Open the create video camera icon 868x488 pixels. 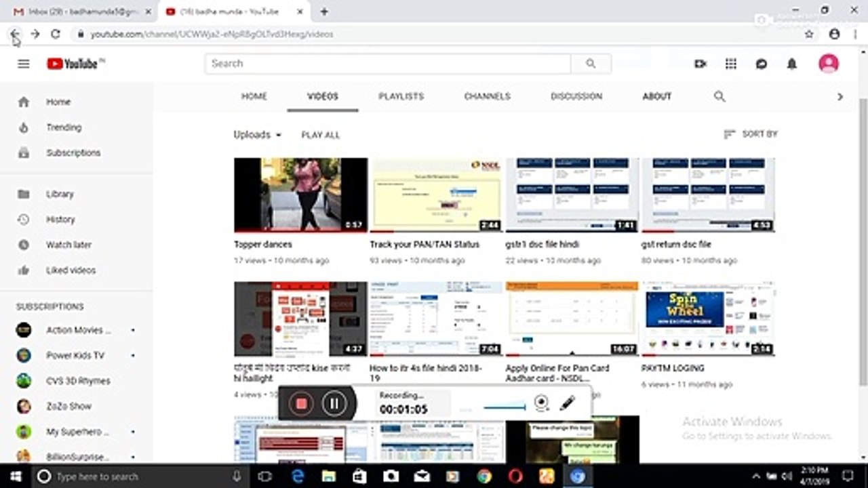point(701,64)
